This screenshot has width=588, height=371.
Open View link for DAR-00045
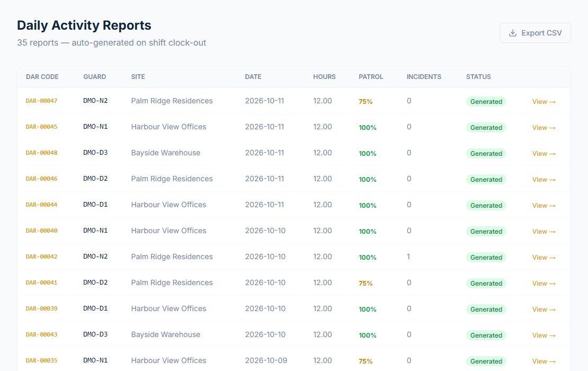(x=544, y=128)
